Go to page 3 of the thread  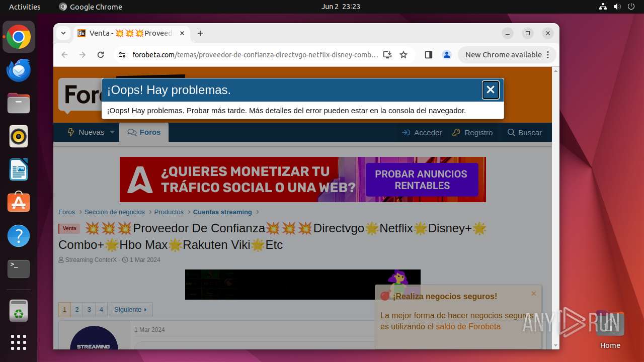89,310
